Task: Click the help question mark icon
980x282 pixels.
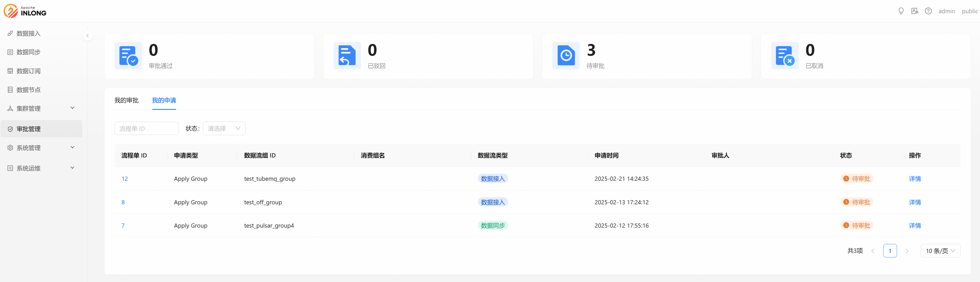Action: coord(928,11)
